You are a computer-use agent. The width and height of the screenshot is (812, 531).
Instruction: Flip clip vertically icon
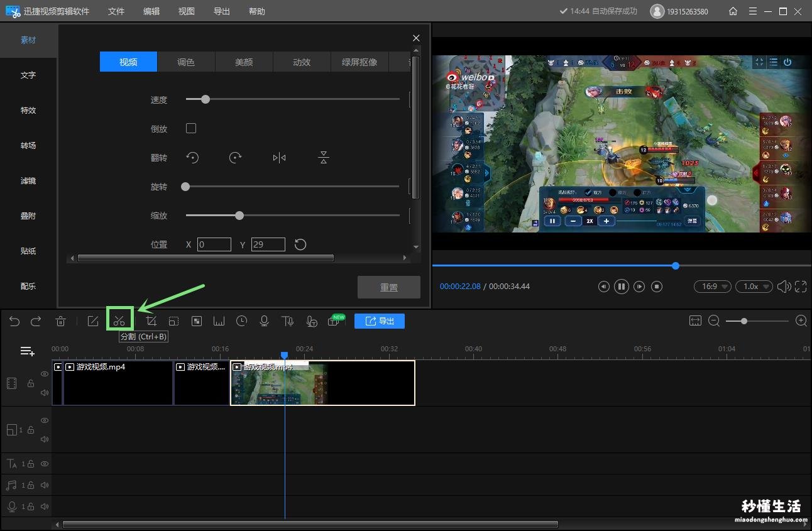tap(324, 158)
